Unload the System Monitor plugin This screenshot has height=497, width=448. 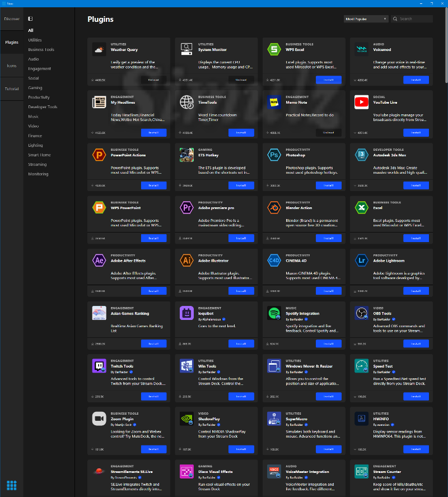pos(241,80)
